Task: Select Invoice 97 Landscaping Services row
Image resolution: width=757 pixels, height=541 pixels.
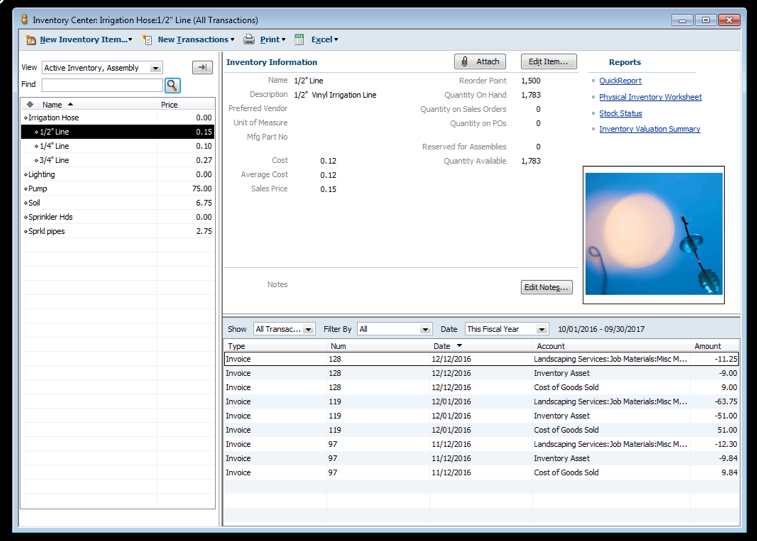Action: click(x=481, y=444)
